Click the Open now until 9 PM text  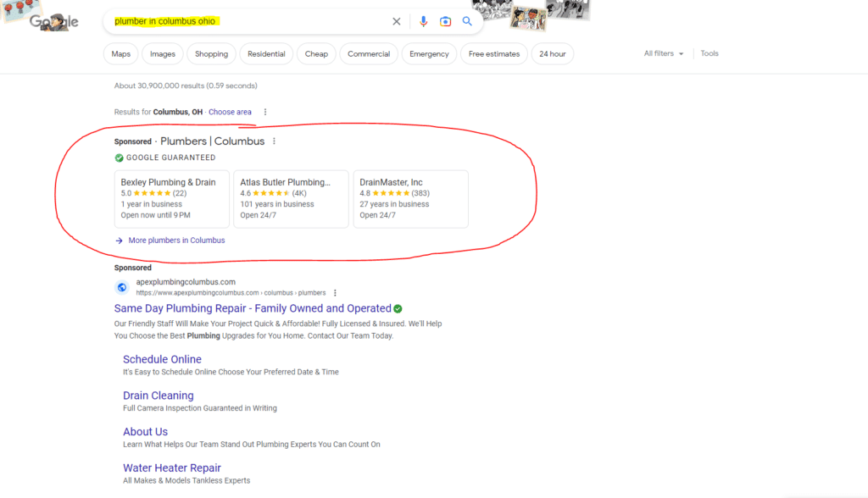click(156, 215)
